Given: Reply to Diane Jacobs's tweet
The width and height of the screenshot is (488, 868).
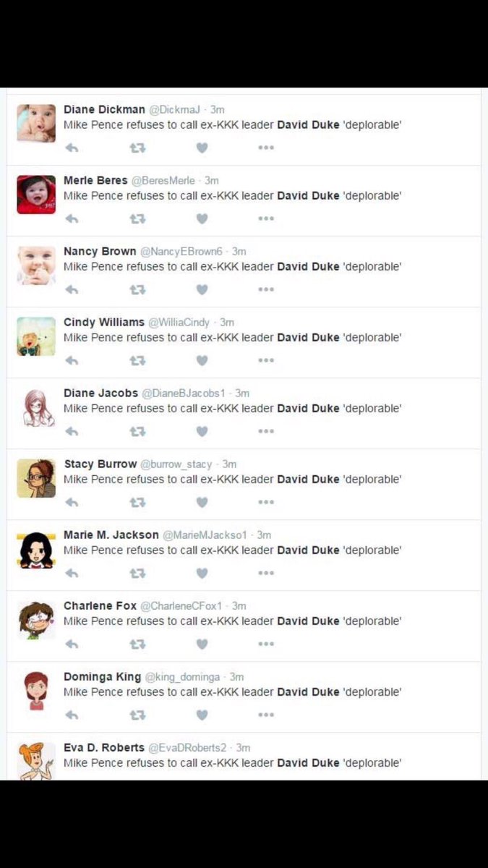Looking at the screenshot, I should (x=72, y=431).
